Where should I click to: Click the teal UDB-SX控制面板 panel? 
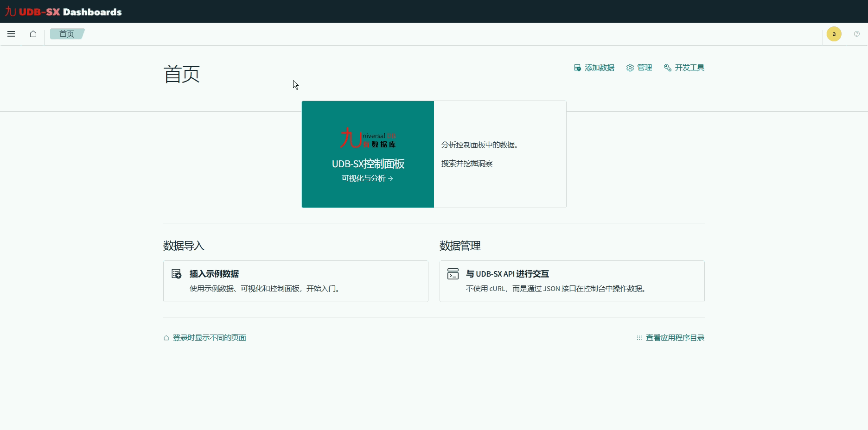coord(367,154)
